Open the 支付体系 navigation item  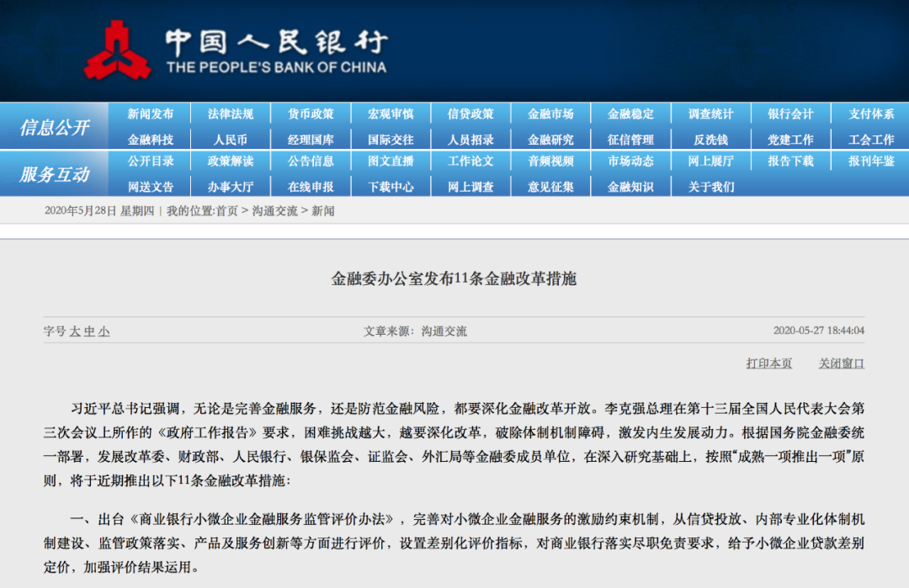click(x=871, y=114)
